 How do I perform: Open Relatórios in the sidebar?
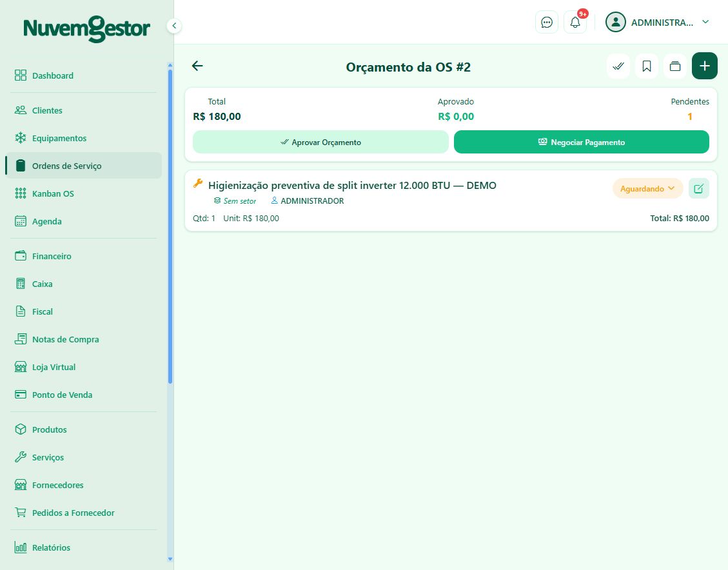coord(84,547)
